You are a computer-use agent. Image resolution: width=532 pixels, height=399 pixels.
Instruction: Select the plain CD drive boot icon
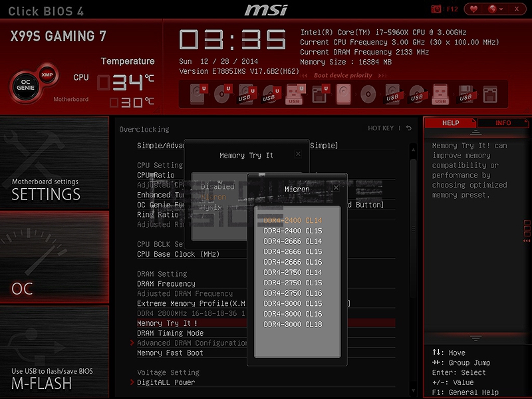(368, 94)
